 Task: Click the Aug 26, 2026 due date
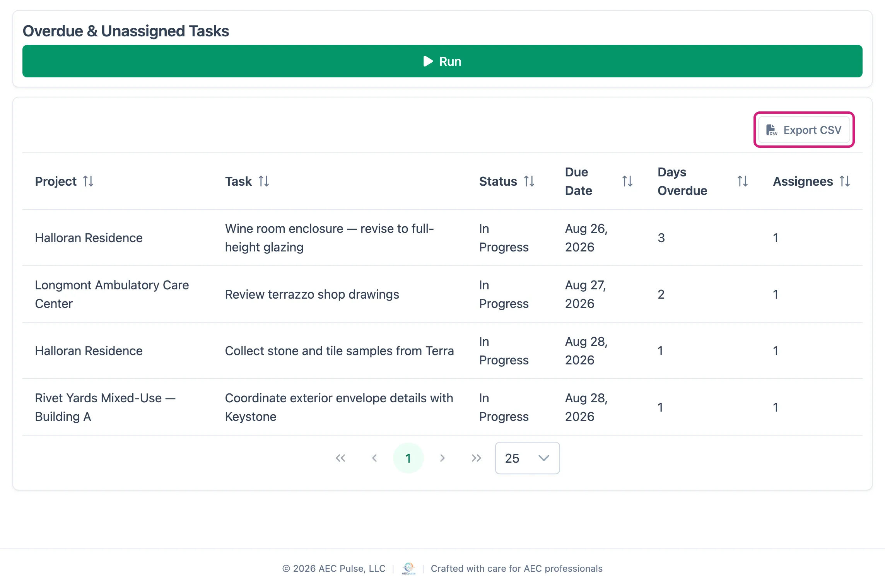586,238
